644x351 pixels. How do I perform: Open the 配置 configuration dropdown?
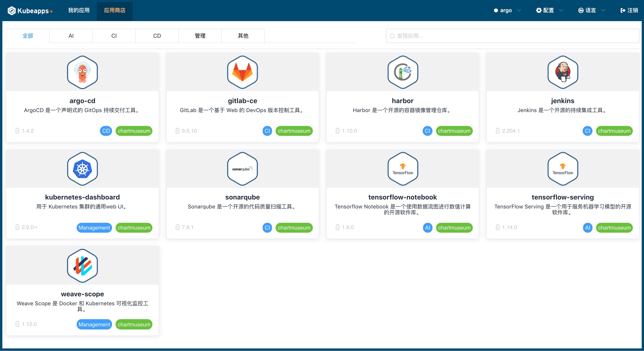[549, 11]
